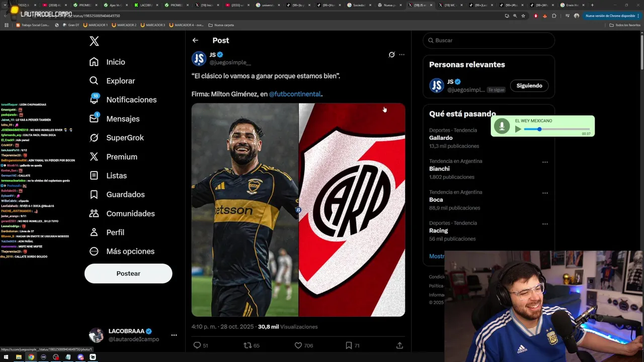This screenshot has height=362, width=644.
Task: Click the Buscar search field
Action: (489, 40)
